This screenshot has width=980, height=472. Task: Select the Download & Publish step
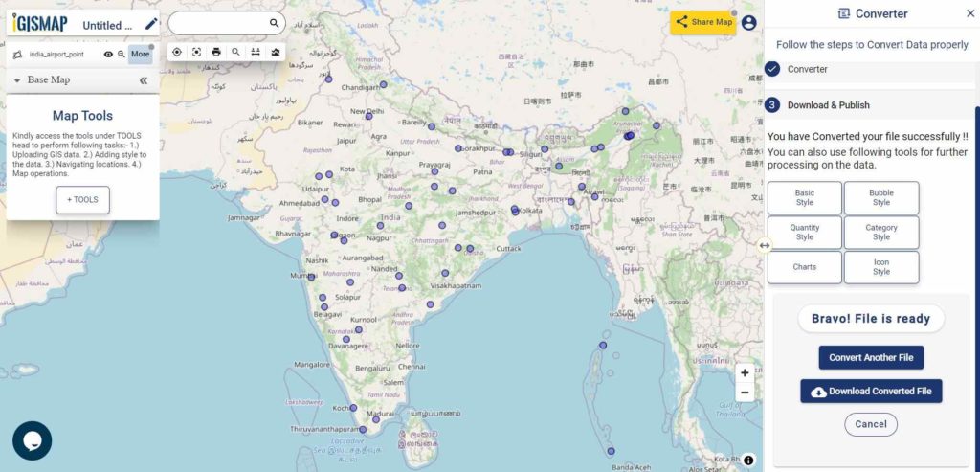(828, 105)
